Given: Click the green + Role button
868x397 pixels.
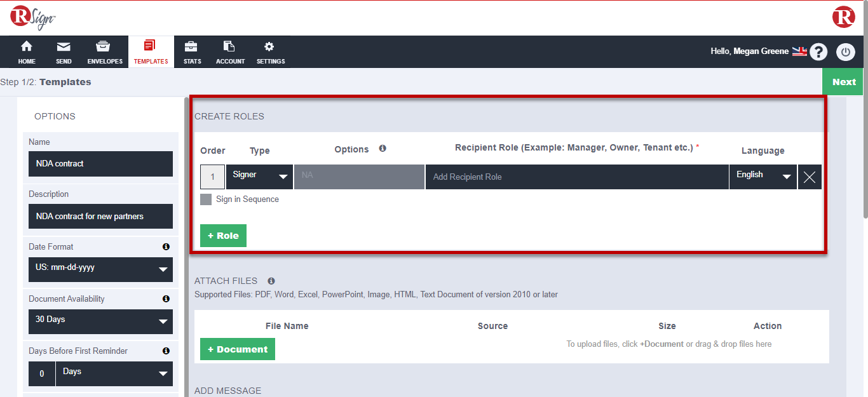Looking at the screenshot, I should tap(223, 235).
